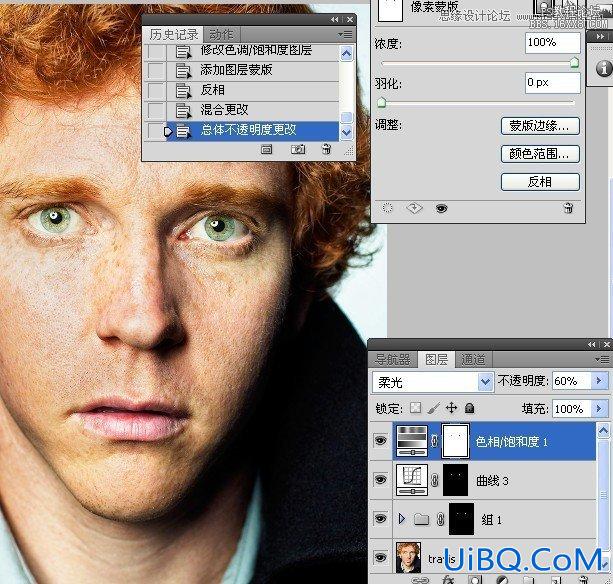Open the info panel icon
Viewport: 613px width, 584px height.
pos(604,68)
